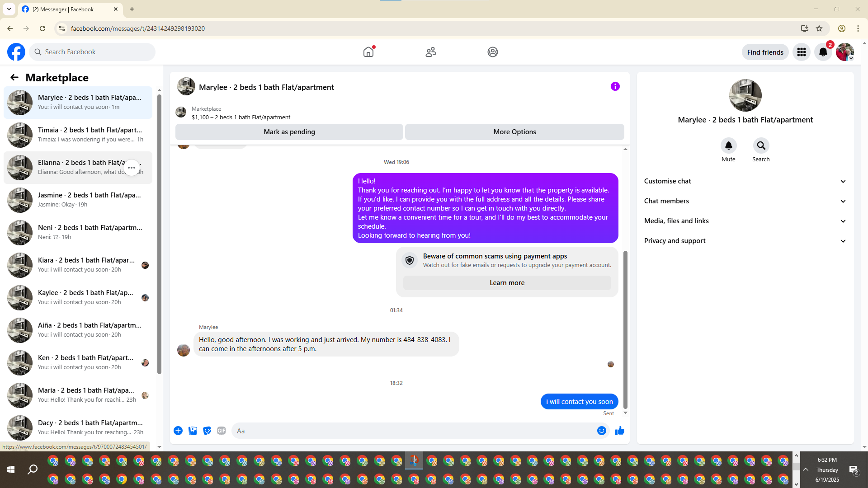Open the notifications bell
This screenshot has height=488, width=868.
coord(823,52)
